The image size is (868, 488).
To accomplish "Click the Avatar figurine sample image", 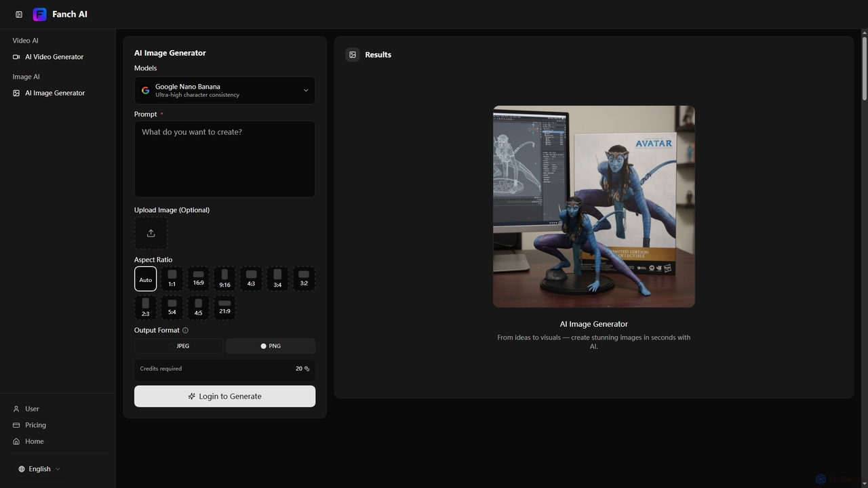I will point(594,207).
